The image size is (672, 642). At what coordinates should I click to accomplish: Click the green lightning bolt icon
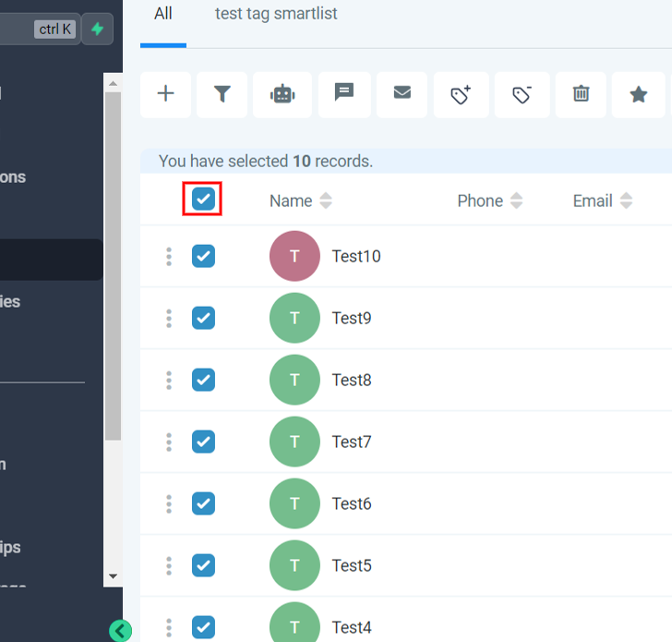click(x=97, y=30)
